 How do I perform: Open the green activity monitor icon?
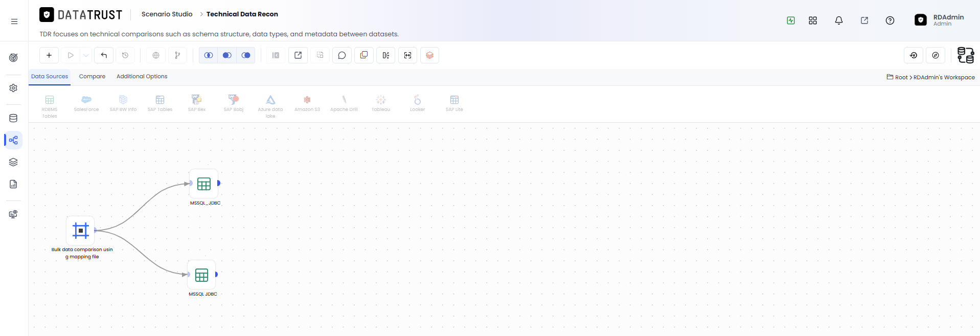coord(791,20)
